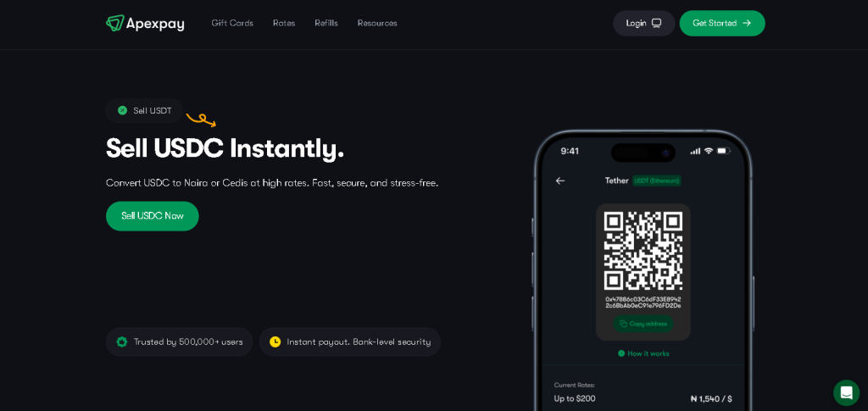Click the yellow clock Instant payout icon
The height and width of the screenshot is (411, 868).
tap(275, 342)
